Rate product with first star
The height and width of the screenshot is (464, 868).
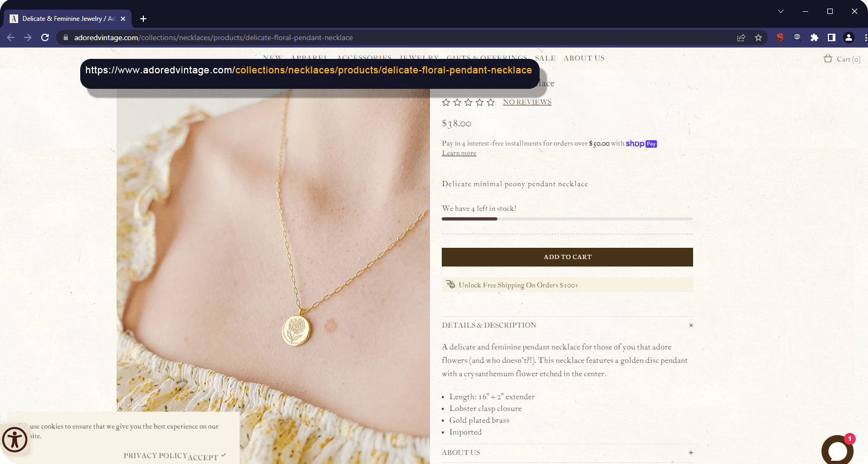(x=446, y=102)
